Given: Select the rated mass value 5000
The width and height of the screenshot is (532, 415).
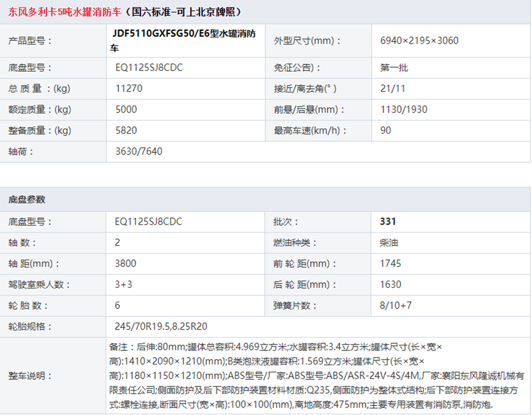Looking at the screenshot, I should 126,109.
